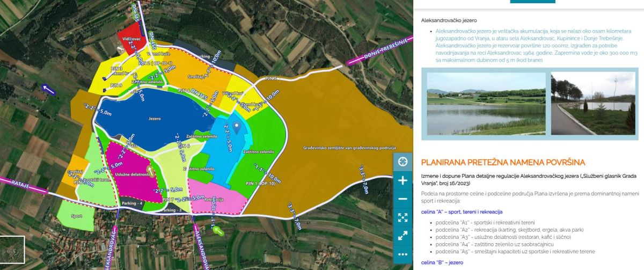Expand map to fullscreen with diagonal arrows

click(403, 236)
